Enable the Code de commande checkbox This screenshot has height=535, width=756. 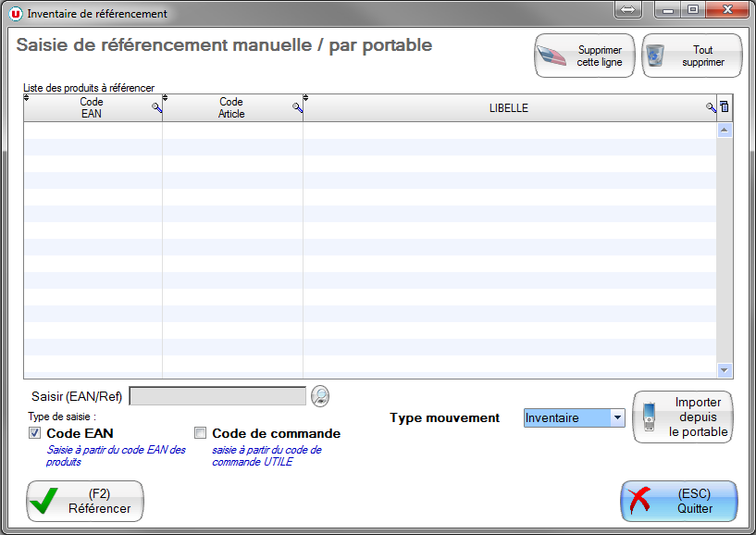(x=200, y=433)
